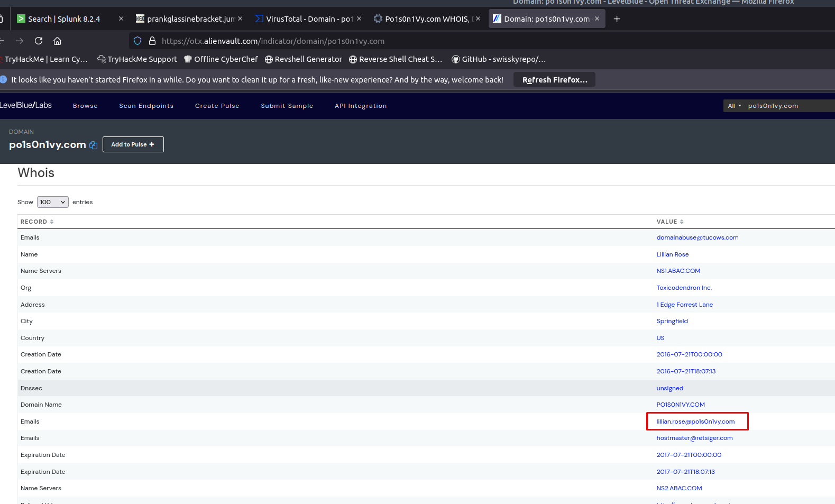Open the LevelBlue/Labs logo link
Screen dimensions: 835x504
coord(25,105)
